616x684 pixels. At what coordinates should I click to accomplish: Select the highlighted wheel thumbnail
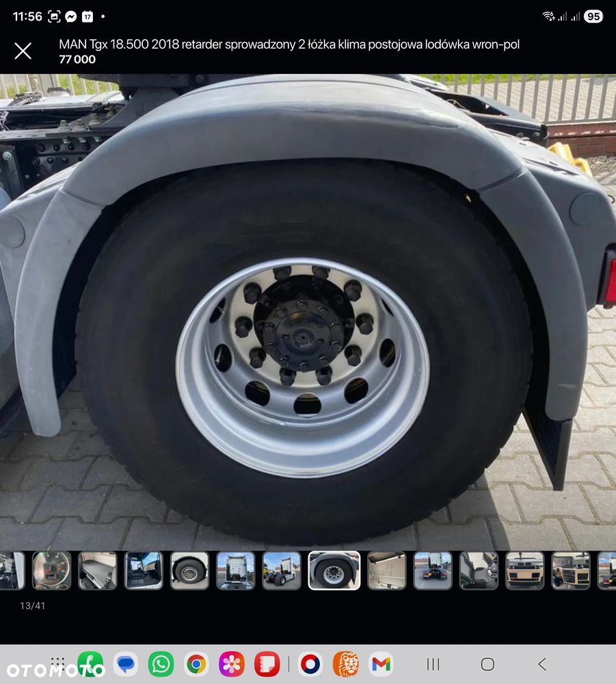click(334, 570)
